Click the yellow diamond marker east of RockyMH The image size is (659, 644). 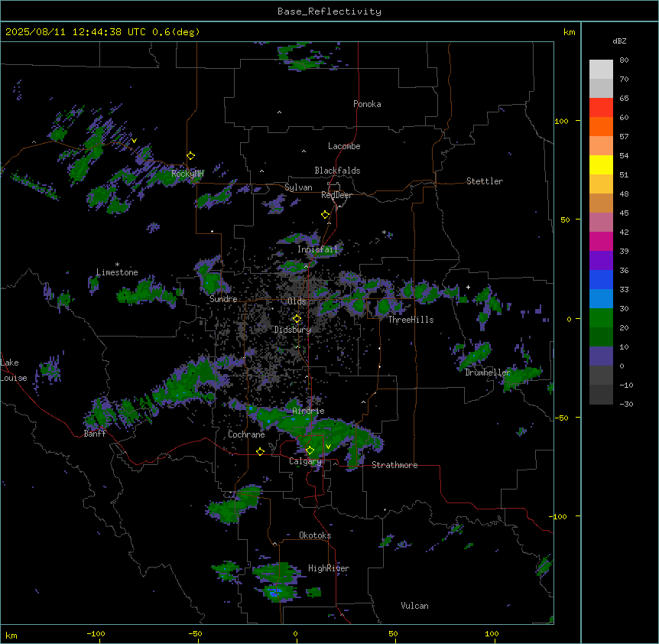(191, 156)
